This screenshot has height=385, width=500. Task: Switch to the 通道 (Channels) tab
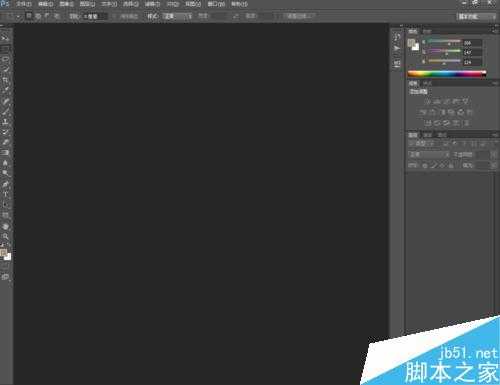428,135
